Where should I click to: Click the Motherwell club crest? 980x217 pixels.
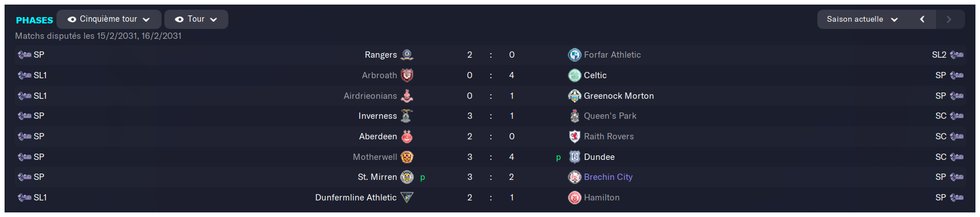pyautogui.click(x=407, y=157)
